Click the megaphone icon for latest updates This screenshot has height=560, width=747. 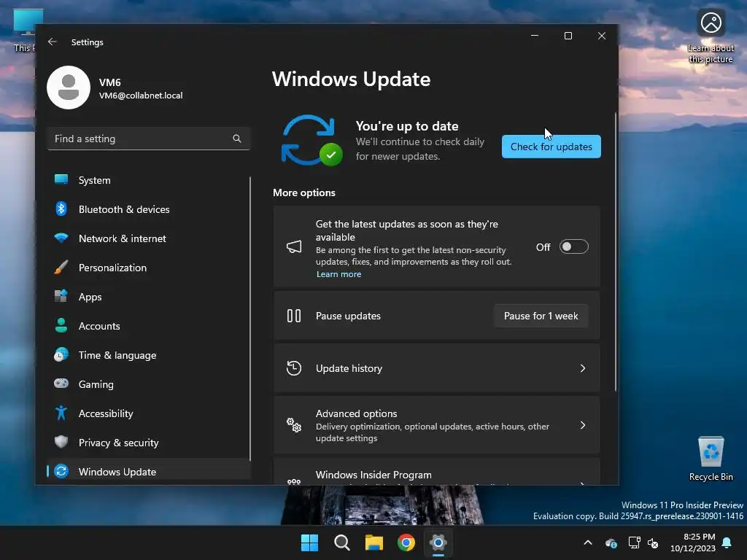pyautogui.click(x=294, y=246)
